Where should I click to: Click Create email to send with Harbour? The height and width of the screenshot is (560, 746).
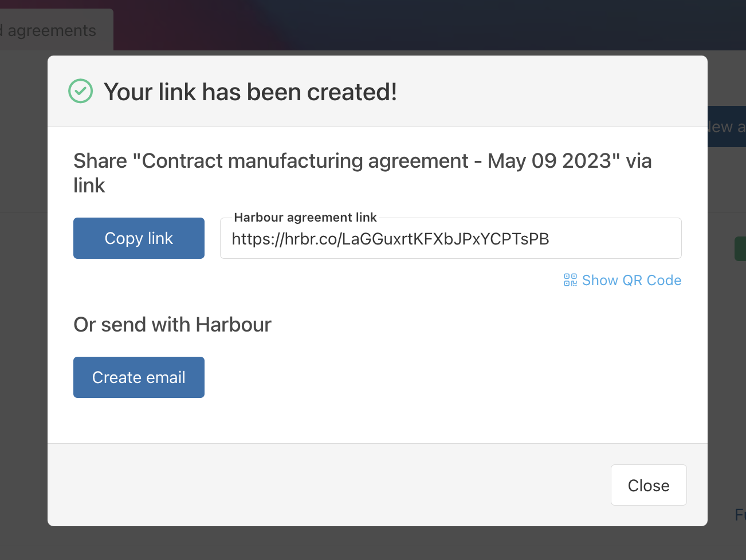coord(139,377)
